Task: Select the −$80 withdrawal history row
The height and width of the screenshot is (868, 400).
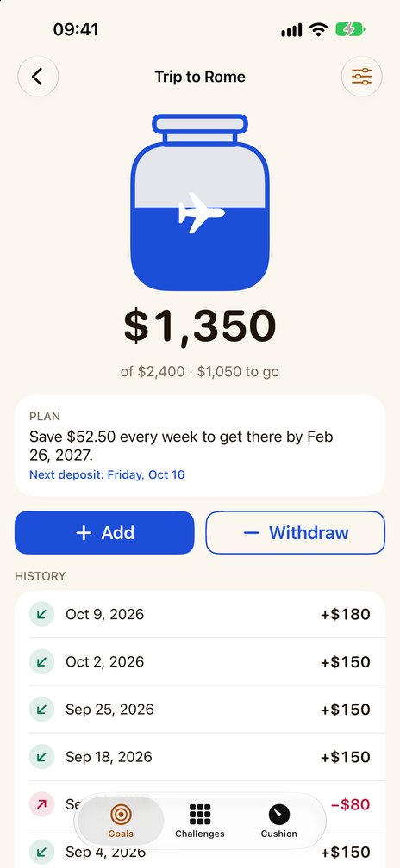Action: (x=200, y=804)
